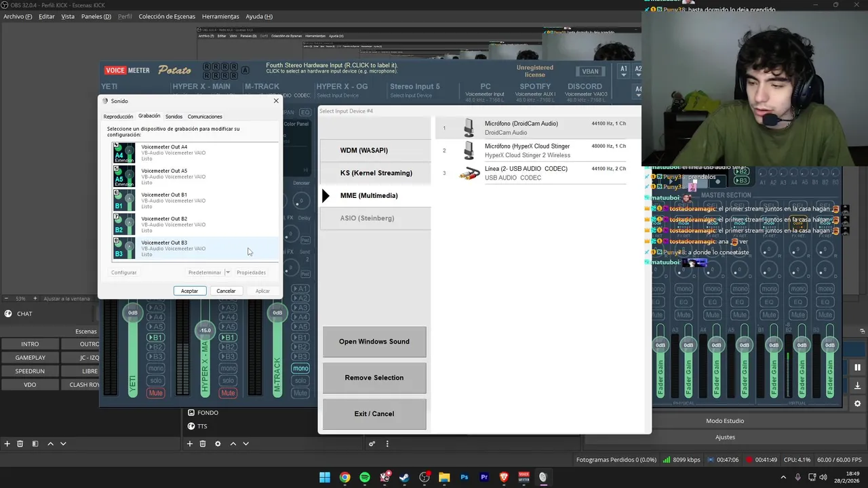Open Herramientas menu in OBS
Viewport: 868px width, 488px height.
click(220, 16)
